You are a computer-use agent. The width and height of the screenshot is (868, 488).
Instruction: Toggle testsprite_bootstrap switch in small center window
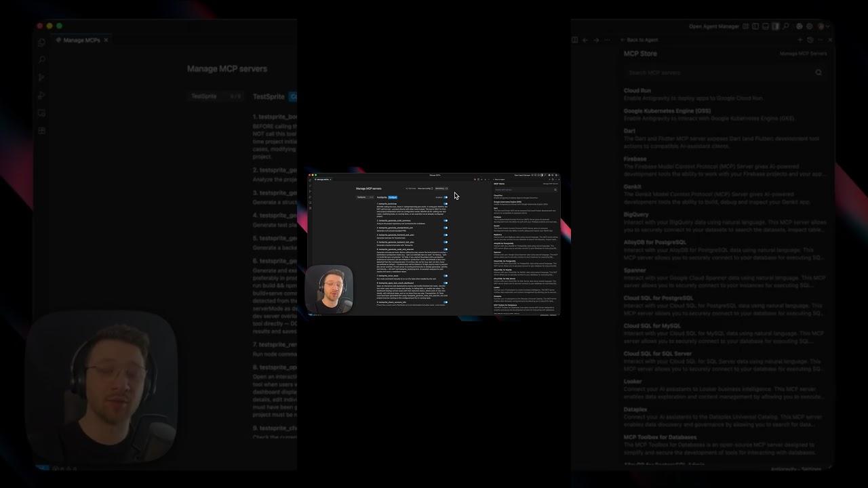coord(446,203)
